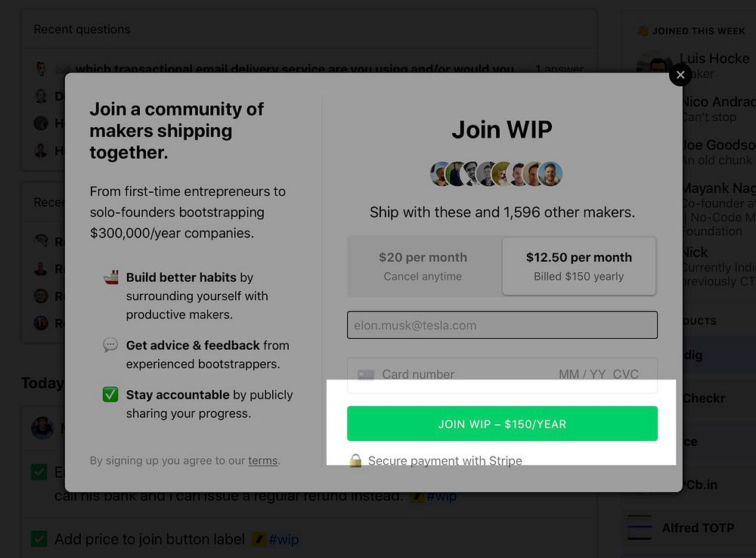Click the lock icon beside Secure payment
This screenshot has height=558, width=756.
[355, 460]
